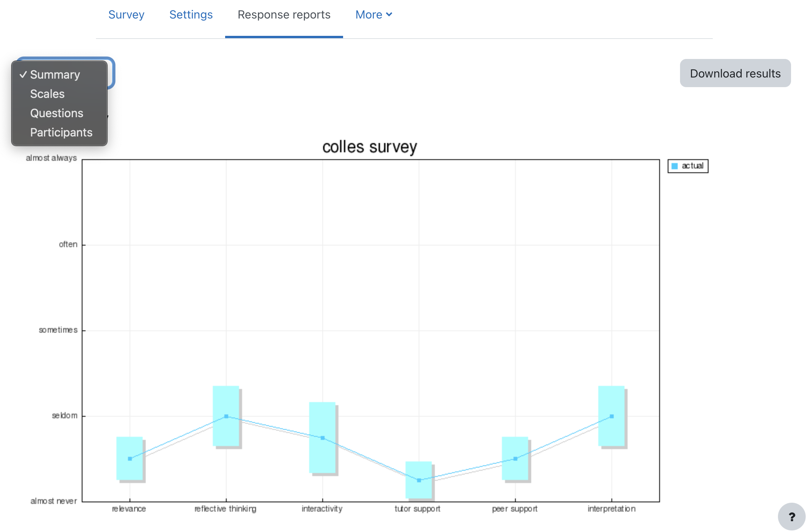Click the interpretation bar in chart
Screen dimensions: 808x532
click(611, 401)
